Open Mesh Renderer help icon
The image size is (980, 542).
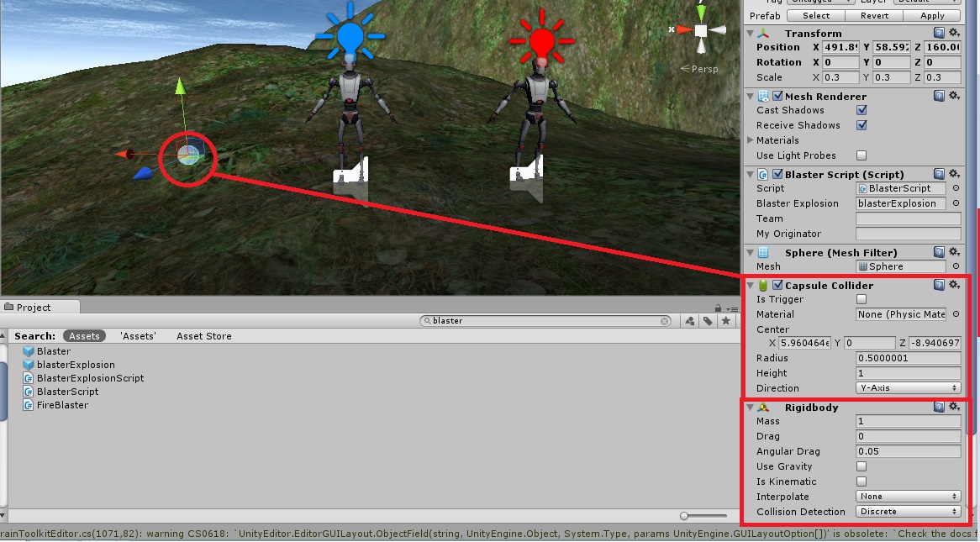(939, 96)
